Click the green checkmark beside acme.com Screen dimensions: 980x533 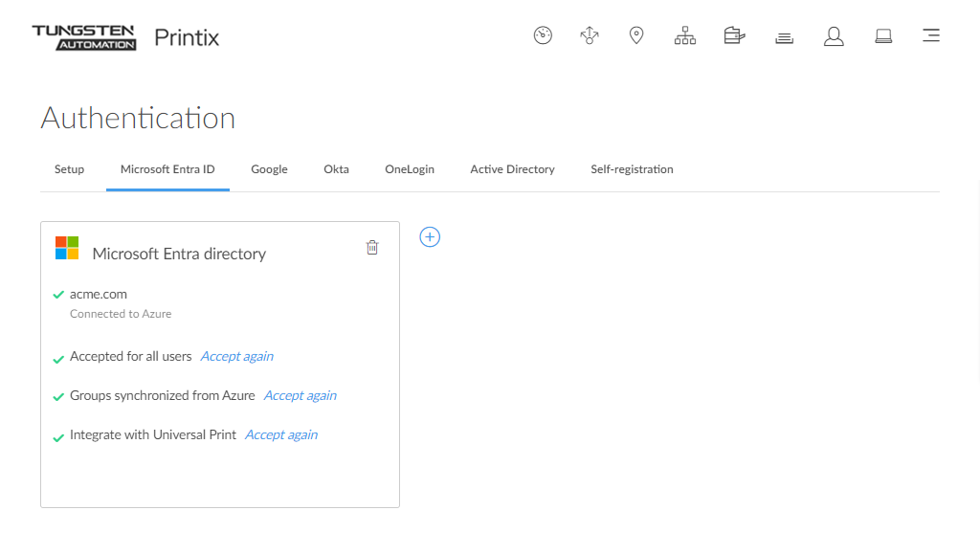coord(58,295)
